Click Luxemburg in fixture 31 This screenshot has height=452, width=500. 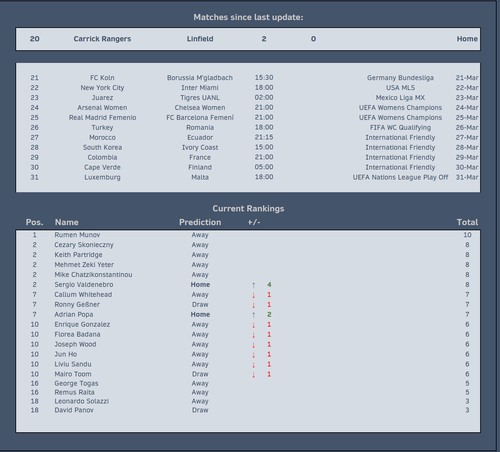(x=102, y=177)
